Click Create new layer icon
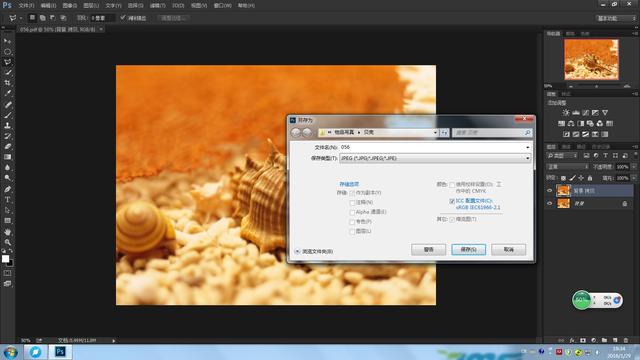The height and width of the screenshot is (360, 640). click(615, 340)
